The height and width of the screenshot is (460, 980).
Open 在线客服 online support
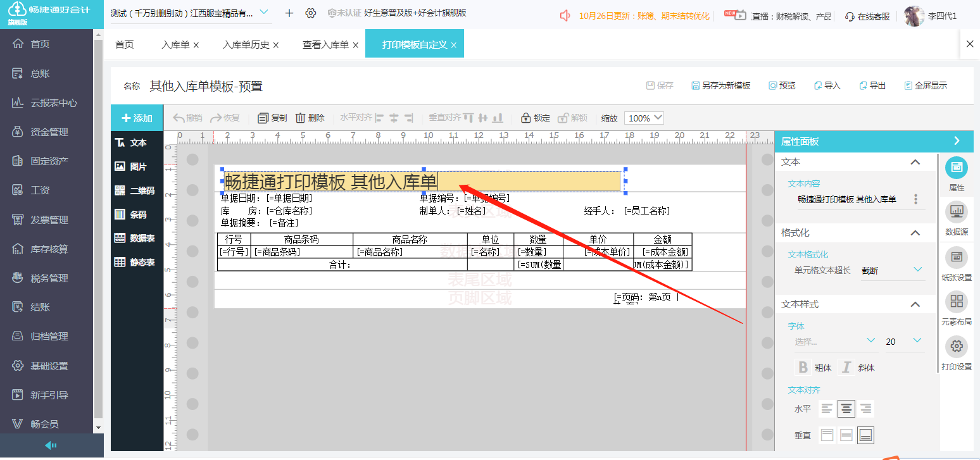pyautogui.click(x=867, y=16)
